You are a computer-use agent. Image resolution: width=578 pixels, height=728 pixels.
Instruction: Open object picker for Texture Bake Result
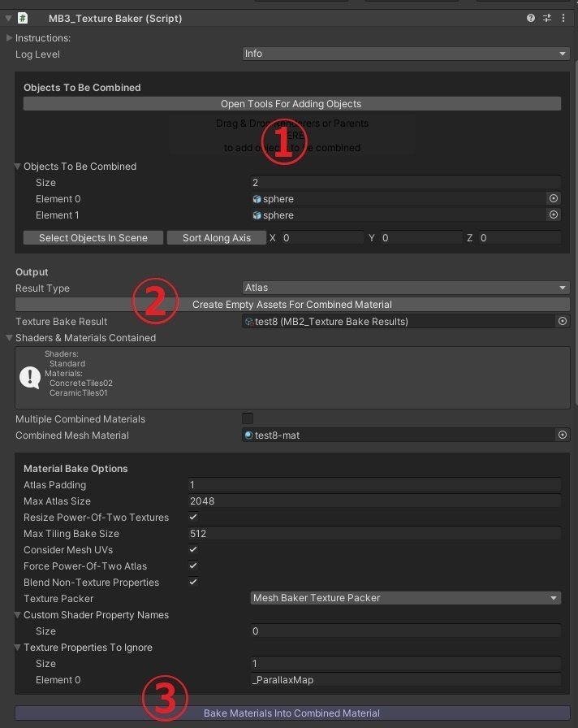563,321
